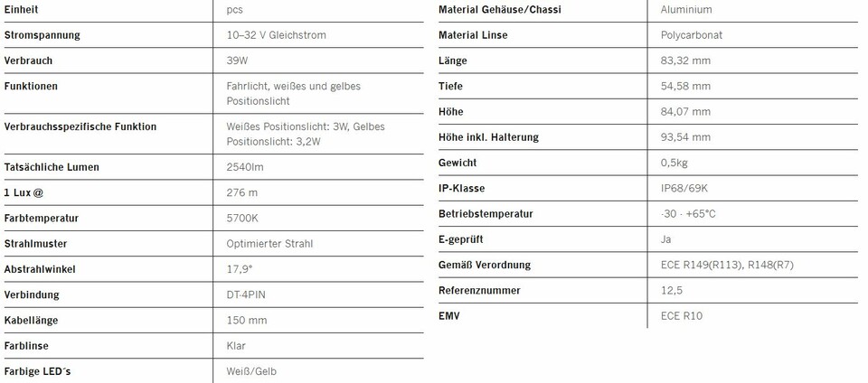
Task: Click the Betriebstemperatur label
Action: [486, 214]
